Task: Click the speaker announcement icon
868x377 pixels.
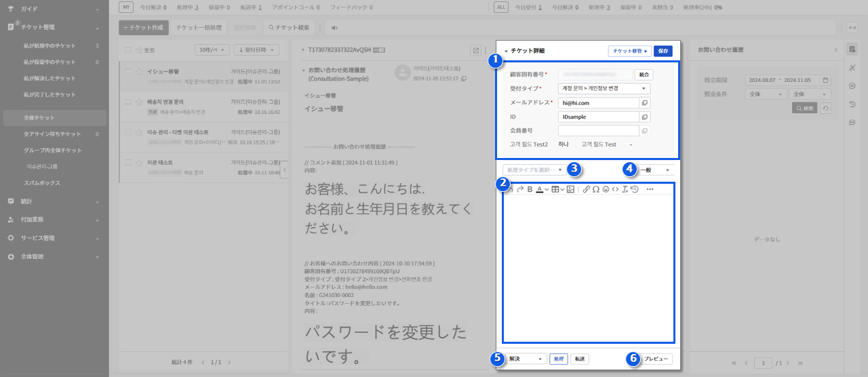Action: click(x=334, y=28)
